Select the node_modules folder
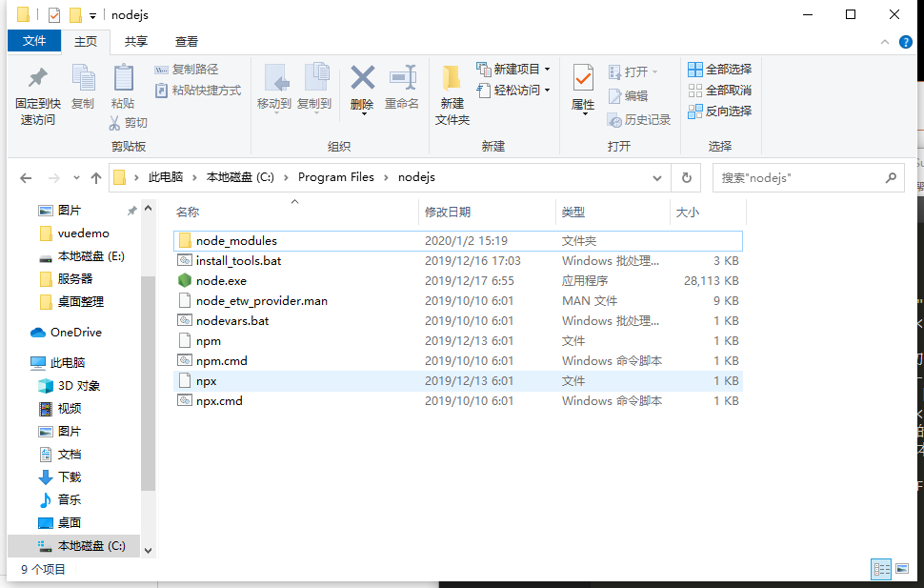Viewport: 924px width, 588px height. tap(458, 240)
